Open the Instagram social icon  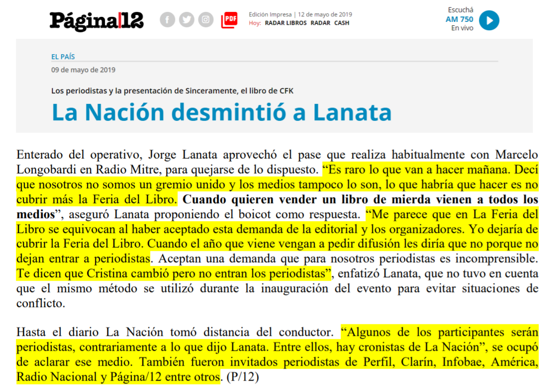[x=206, y=20]
